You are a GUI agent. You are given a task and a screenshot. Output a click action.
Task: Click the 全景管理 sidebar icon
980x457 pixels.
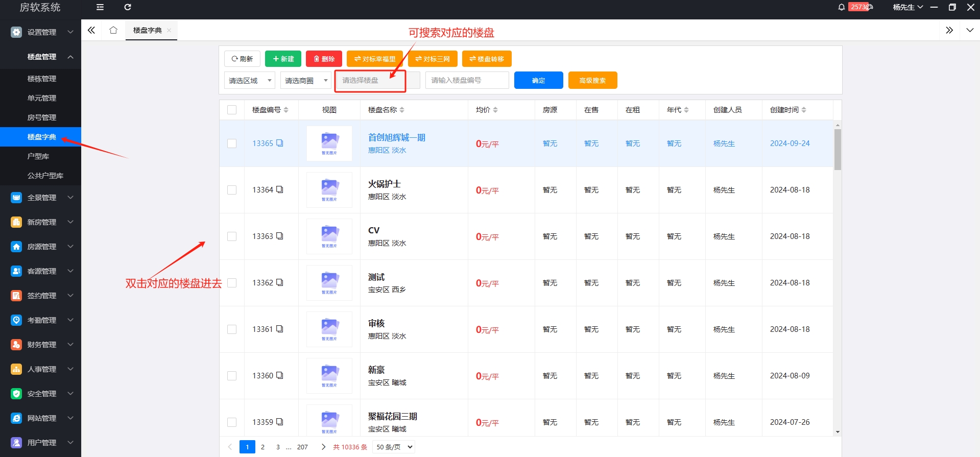tap(16, 198)
